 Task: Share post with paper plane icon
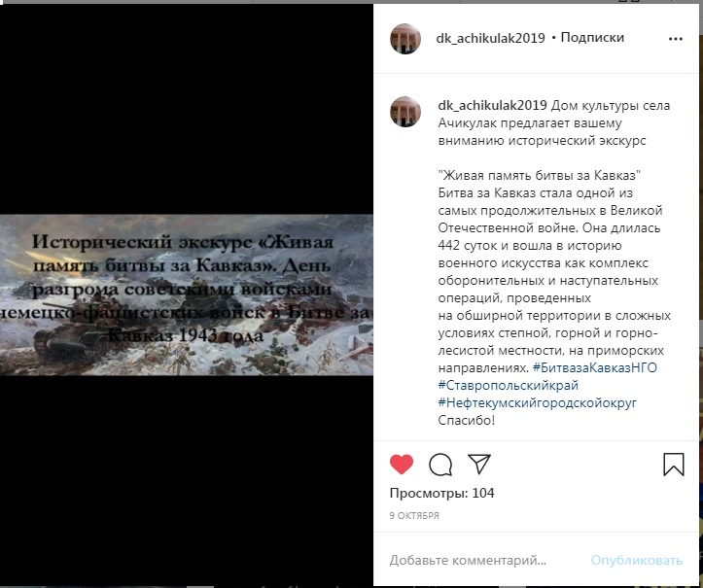tap(479, 464)
